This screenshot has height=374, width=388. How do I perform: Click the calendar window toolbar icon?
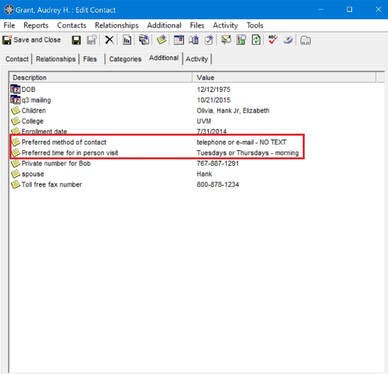coord(179,40)
